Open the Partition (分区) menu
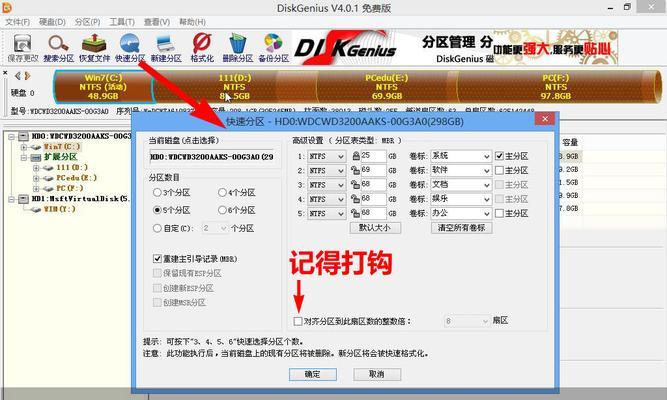This screenshot has width=667, height=400. [x=87, y=22]
